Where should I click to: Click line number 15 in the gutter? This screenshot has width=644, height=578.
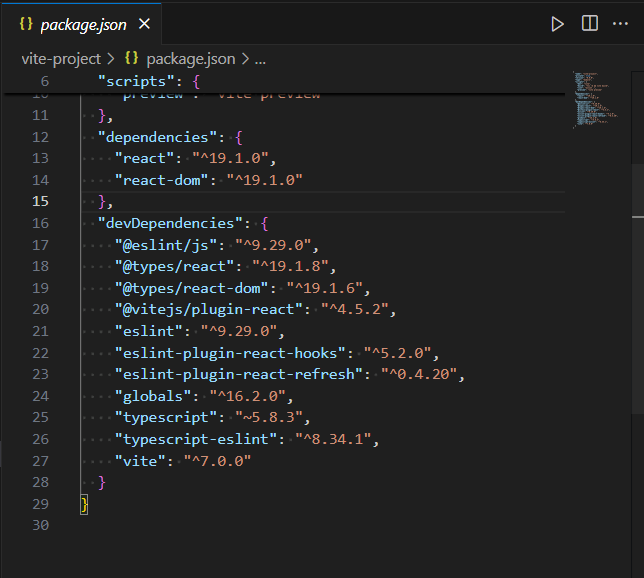click(x=40, y=201)
